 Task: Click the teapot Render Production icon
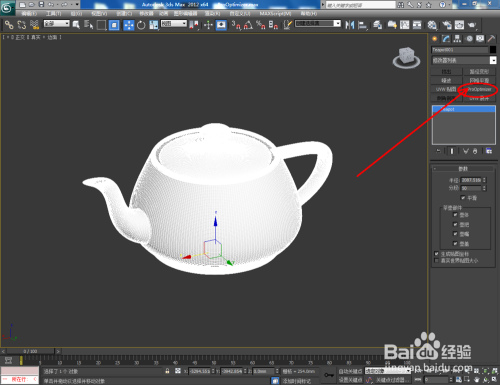pos(472,25)
